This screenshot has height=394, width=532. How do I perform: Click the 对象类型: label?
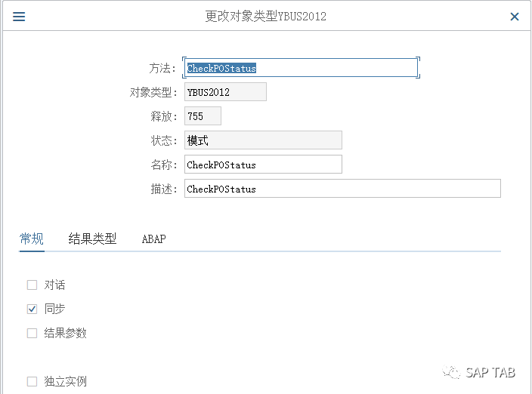coord(153,92)
